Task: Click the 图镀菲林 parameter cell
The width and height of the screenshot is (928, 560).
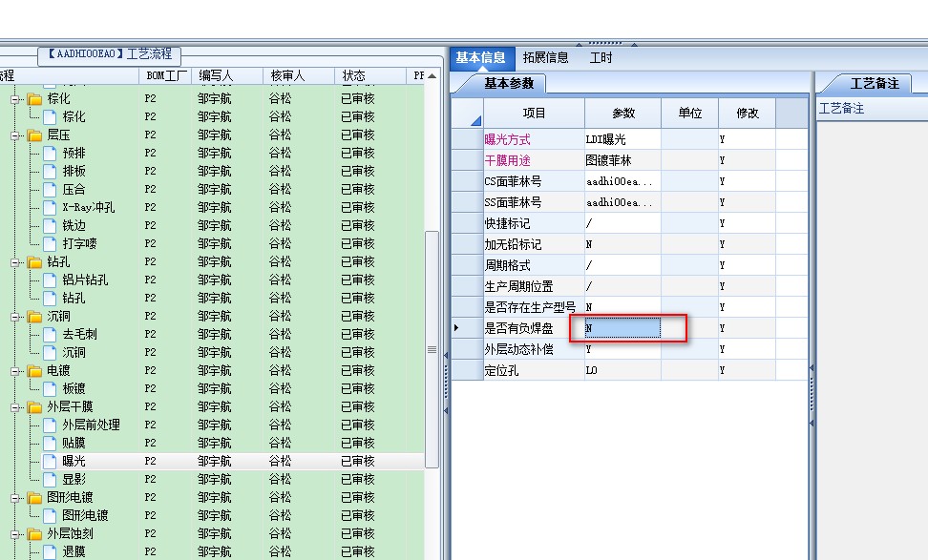Action: coord(622,161)
